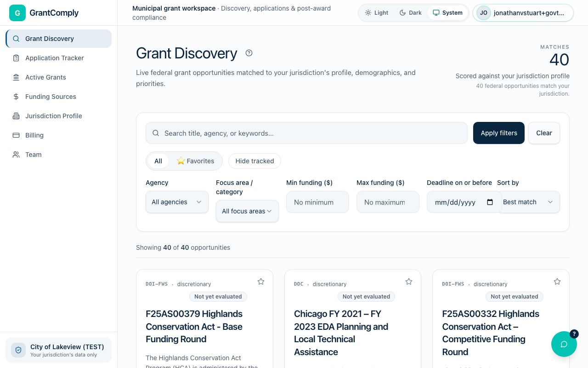
Task: Favorite the Highlands Conservation Act Base Funding card
Action: 261,282
